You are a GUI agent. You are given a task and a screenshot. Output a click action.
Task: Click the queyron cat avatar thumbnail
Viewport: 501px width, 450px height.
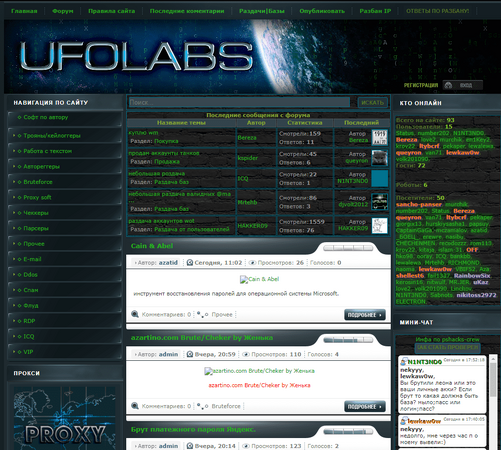pos(380,158)
